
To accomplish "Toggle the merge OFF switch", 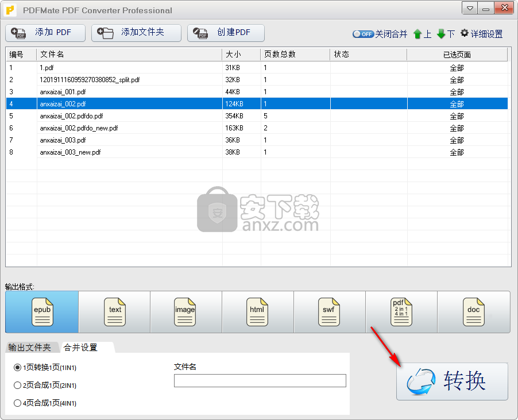I will (x=363, y=34).
